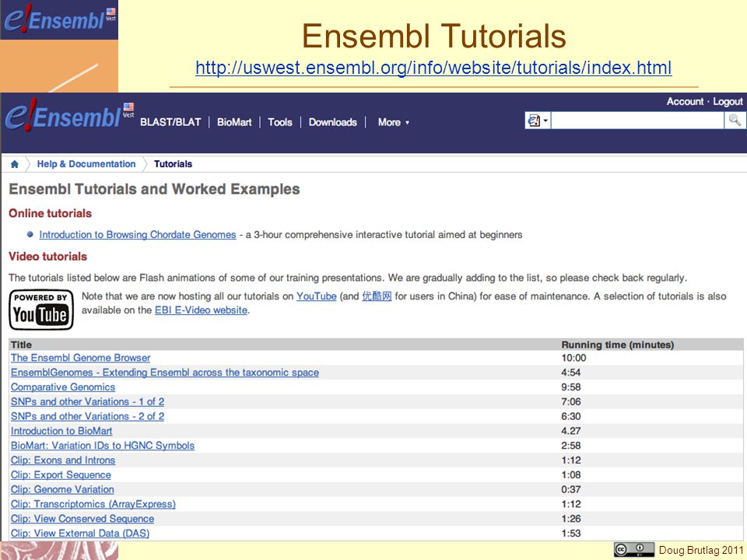Click the Online tutorials heading
This screenshot has width=747, height=560.
(x=50, y=213)
